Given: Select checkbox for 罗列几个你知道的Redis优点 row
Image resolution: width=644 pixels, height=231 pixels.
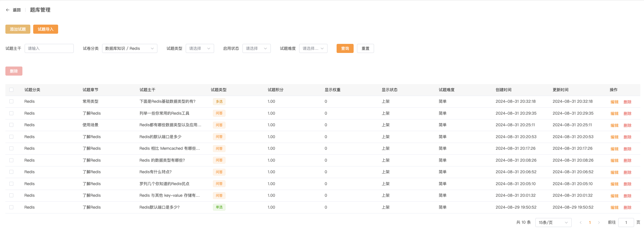Looking at the screenshot, I should coord(11,184).
